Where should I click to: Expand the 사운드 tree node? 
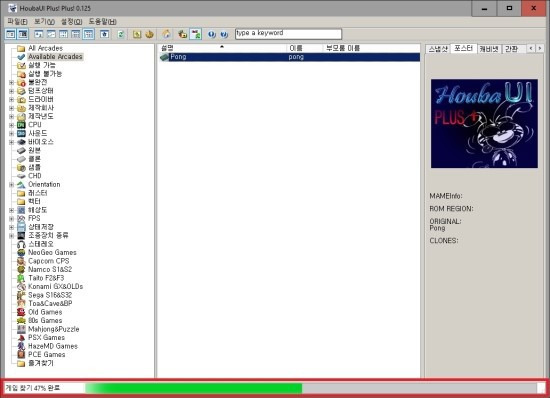pyautogui.click(x=12, y=133)
